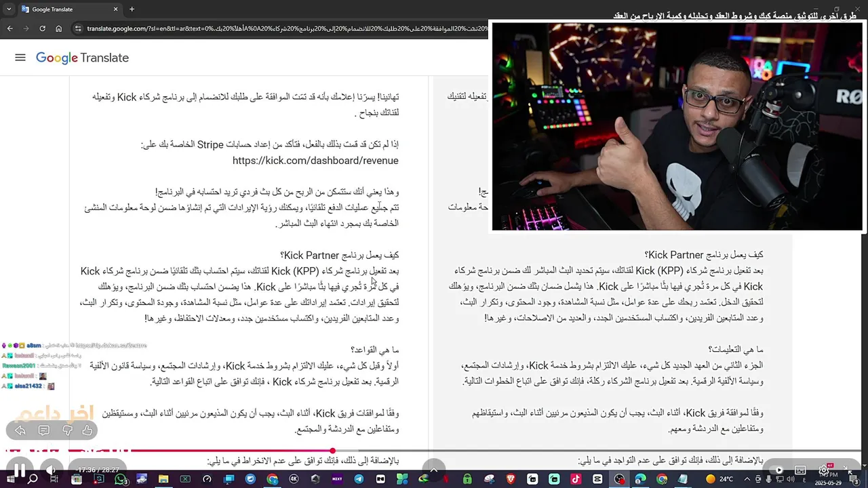Dislike the video with thumbs down
The image size is (868, 488).
pyautogui.click(x=67, y=430)
